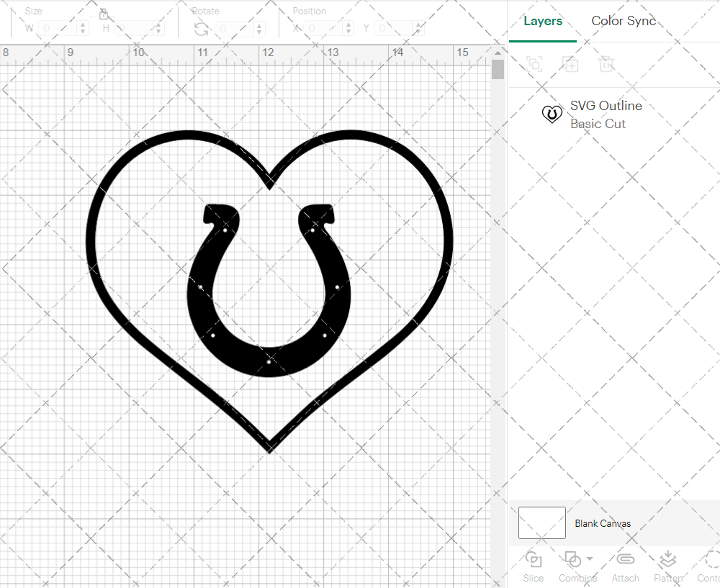
Task: Switch to the Layers tab
Action: [543, 21]
